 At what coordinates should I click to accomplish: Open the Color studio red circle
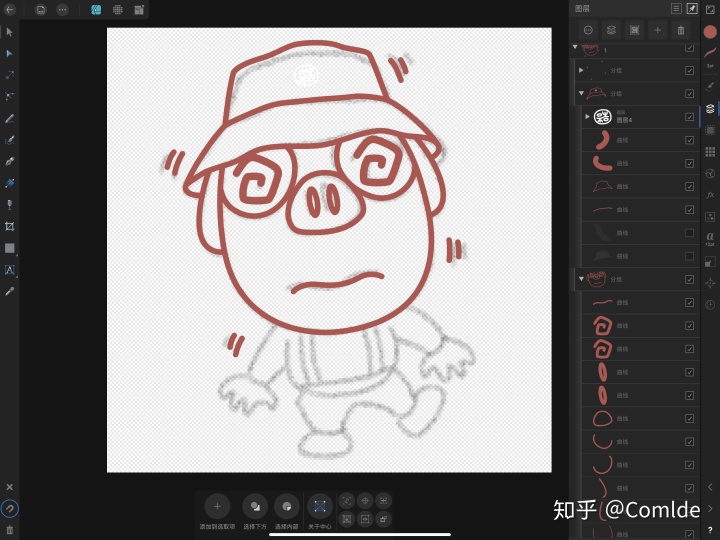click(x=710, y=32)
